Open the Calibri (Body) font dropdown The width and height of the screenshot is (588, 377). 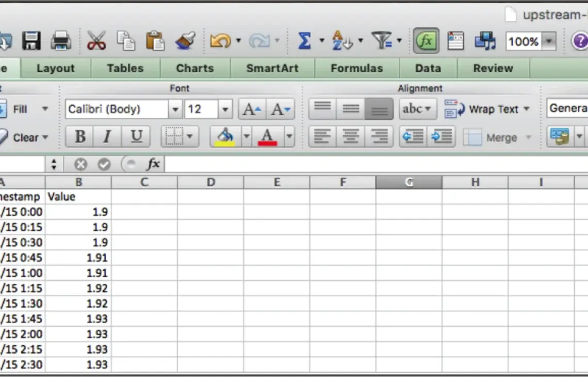(x=175, y=109)
